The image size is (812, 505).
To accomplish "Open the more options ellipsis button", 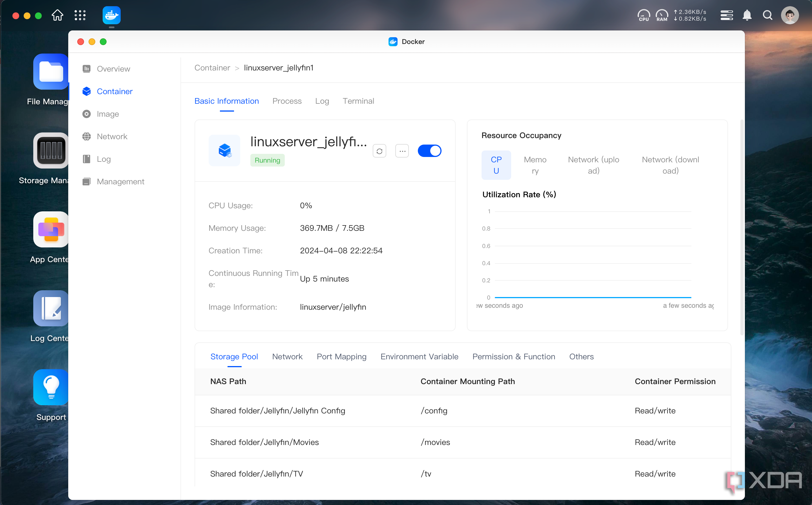I will pos(402,151).
